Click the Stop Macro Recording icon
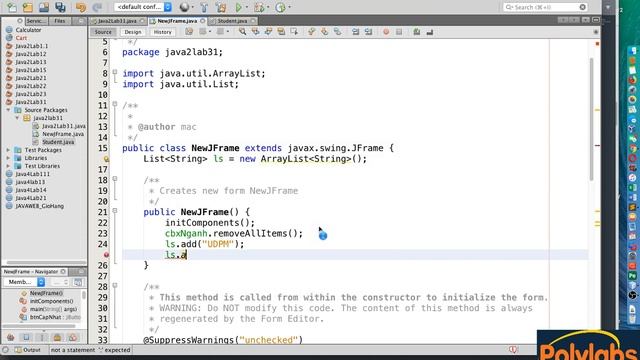Image resolution: width=640 pixels, height=360 pixels. (399, 32)
